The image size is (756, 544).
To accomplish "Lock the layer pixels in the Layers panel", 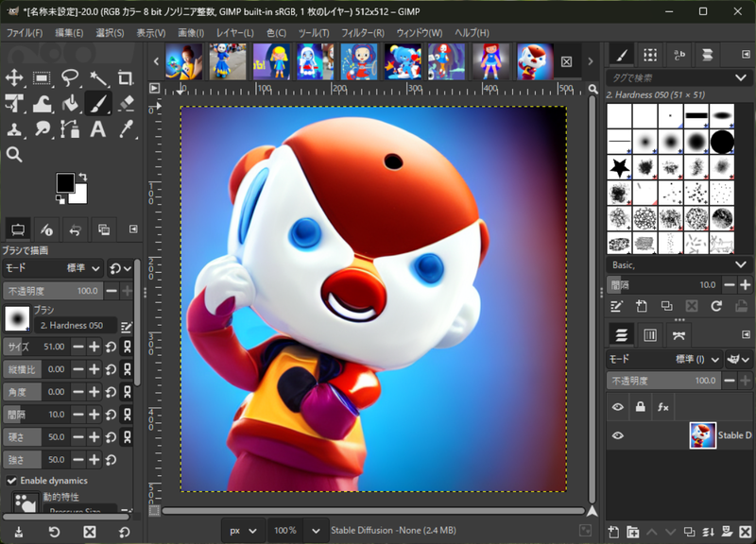I will coord(640,405).
